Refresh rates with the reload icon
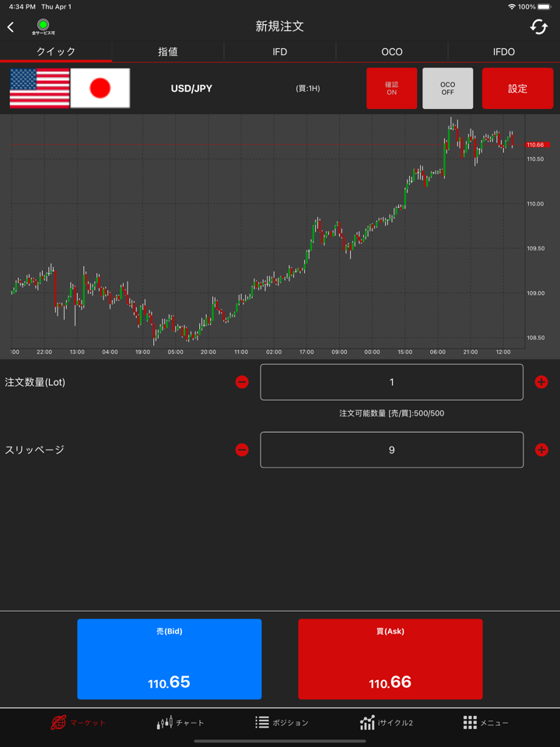This screenshot has width=560, height=747. coord(538,27)
